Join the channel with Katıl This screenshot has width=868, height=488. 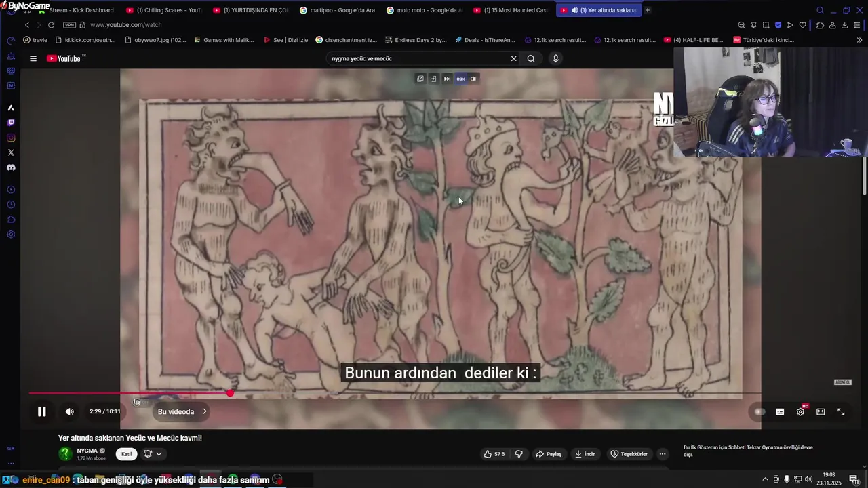(126, 454)
